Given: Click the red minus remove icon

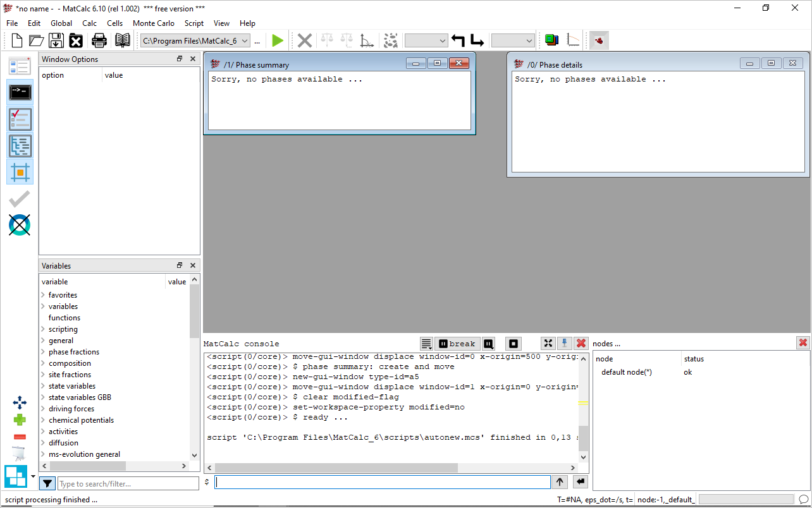Looking at the screenshot, I should click(20, 437).
